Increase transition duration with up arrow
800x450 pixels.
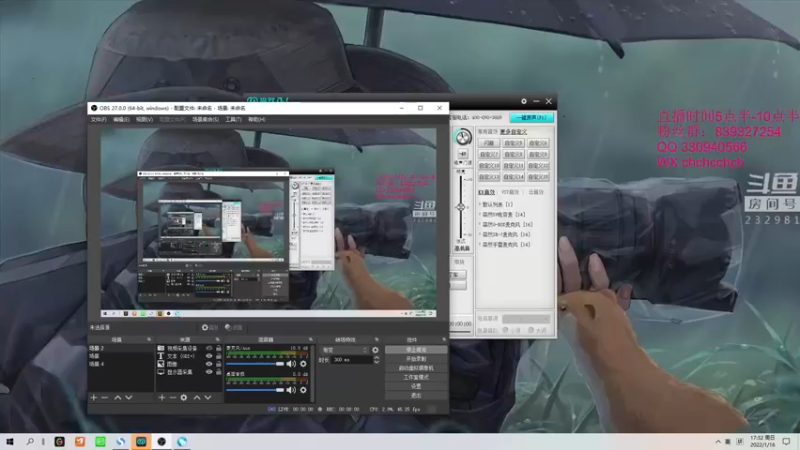click(x=377, y=358)
